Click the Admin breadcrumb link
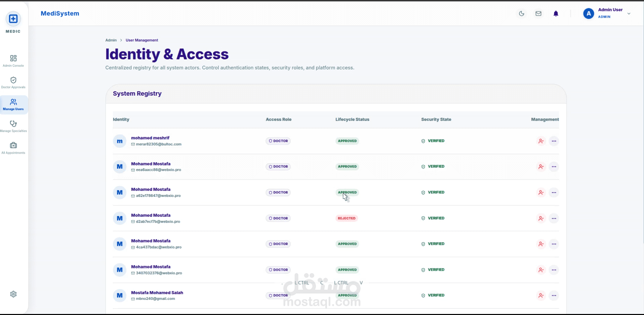The image size is (644, 315). click(111, 40)
